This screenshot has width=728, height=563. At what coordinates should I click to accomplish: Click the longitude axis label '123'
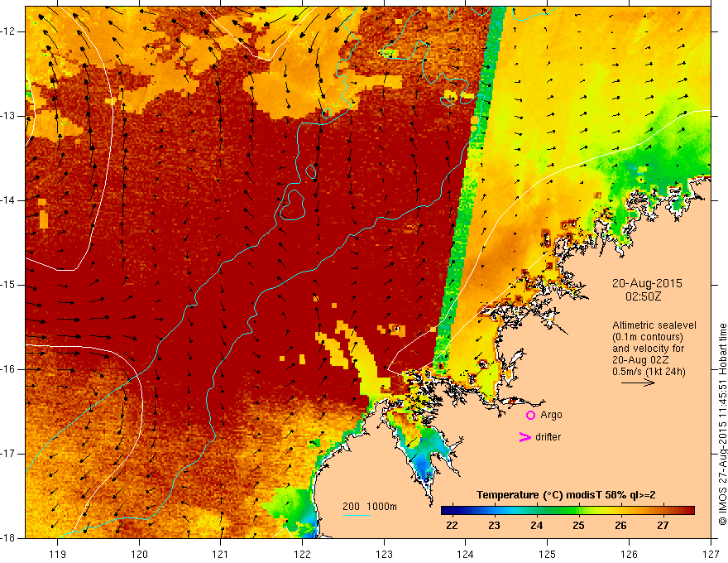[384, 554]
